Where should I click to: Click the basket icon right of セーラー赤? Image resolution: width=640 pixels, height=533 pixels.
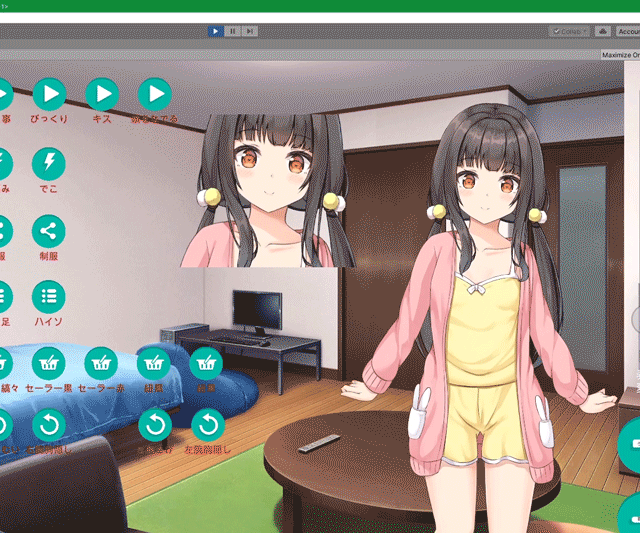[x=154, y=364]
